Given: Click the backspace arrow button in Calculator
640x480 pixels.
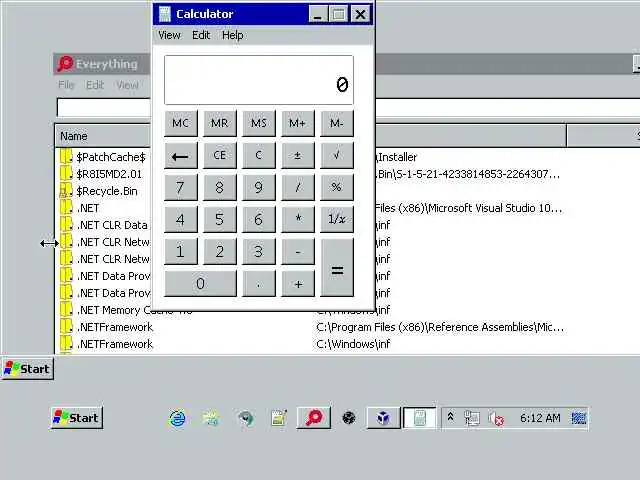Looking at the screenshot, I should coord(180,156).
